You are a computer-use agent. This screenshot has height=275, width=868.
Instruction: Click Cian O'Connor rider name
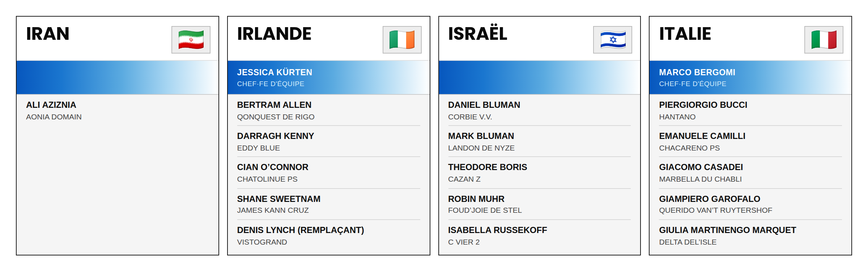tap(273, 167)
